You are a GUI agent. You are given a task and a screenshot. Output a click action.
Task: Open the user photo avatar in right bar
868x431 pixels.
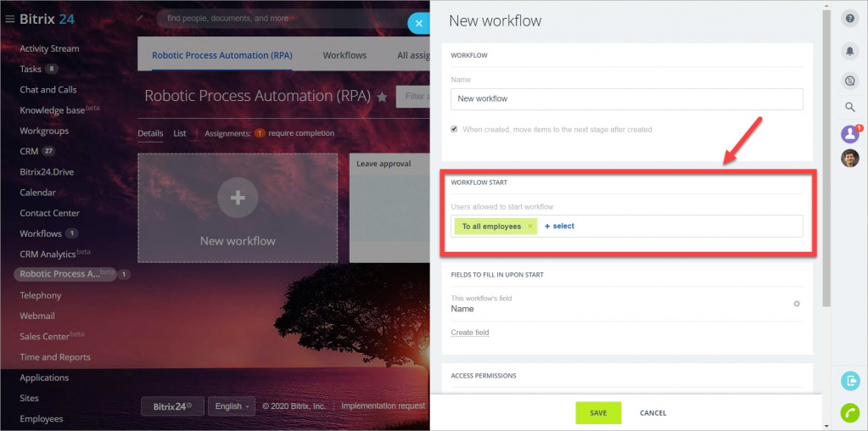(849, 159)
